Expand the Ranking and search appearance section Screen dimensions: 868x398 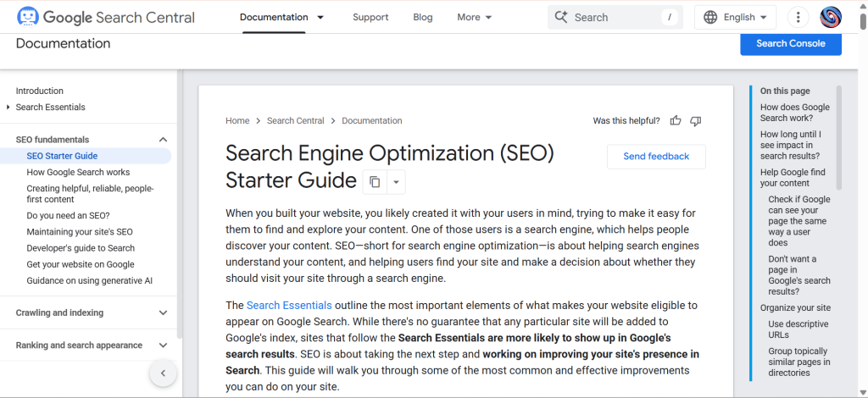click(x=164, y=345)
